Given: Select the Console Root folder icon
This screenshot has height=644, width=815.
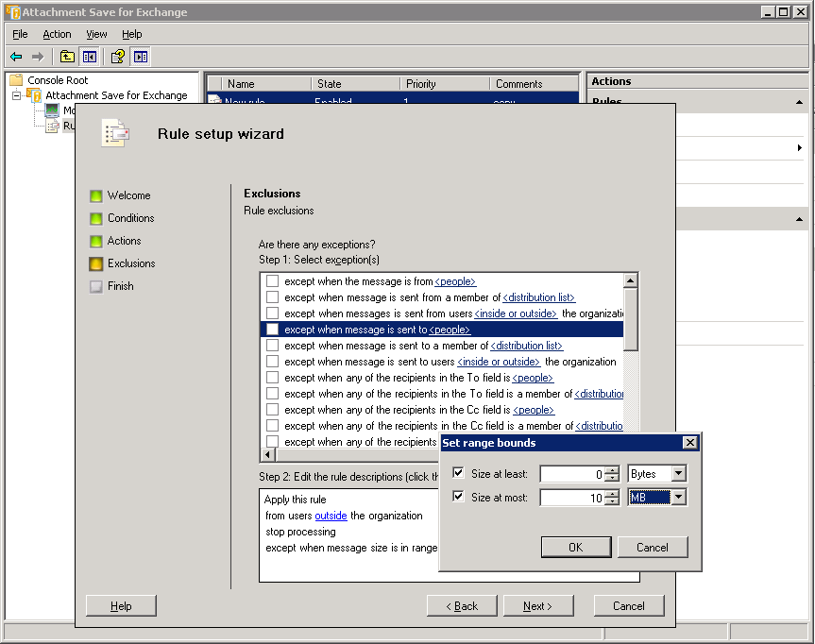Looking at the screenshot, I should click(16, 80).
